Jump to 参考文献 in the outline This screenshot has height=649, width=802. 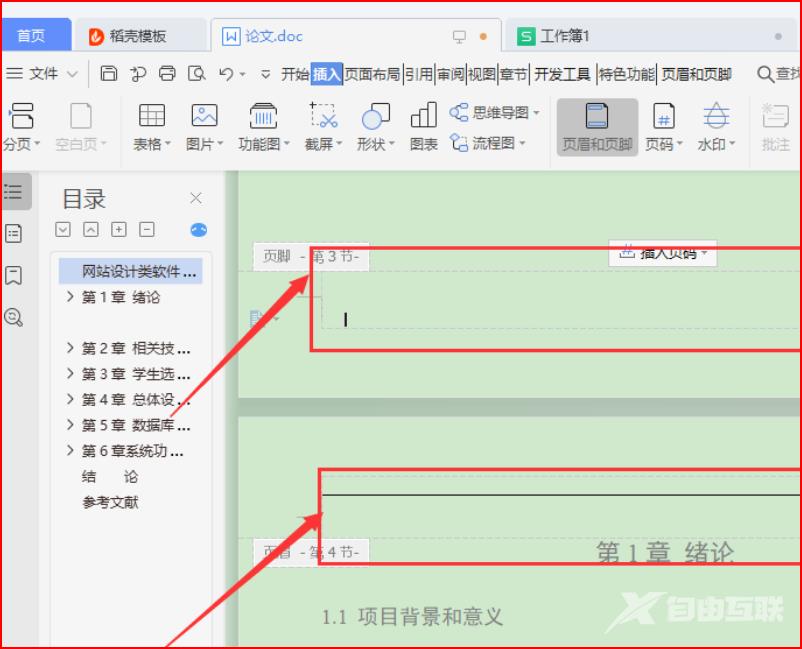pyautogui.click(x=110, y=502)
